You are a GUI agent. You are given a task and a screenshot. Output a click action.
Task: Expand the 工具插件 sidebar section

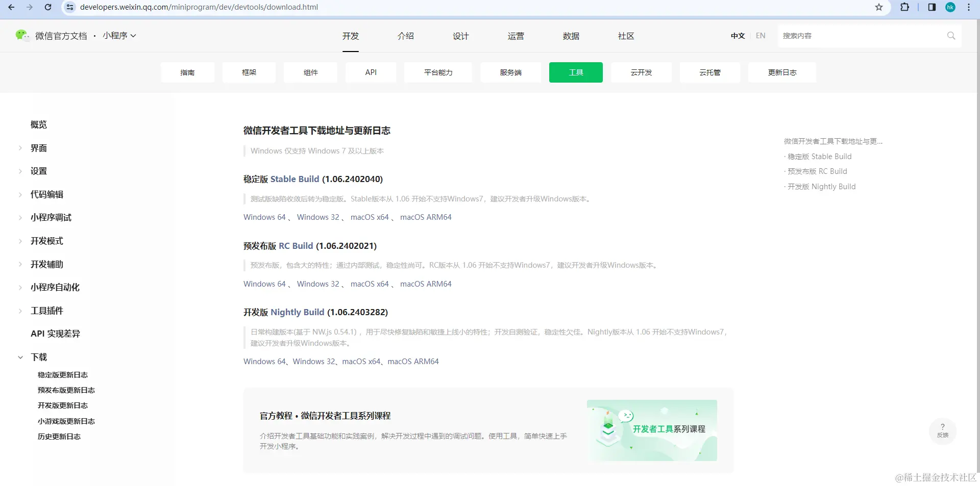(20, 311)
